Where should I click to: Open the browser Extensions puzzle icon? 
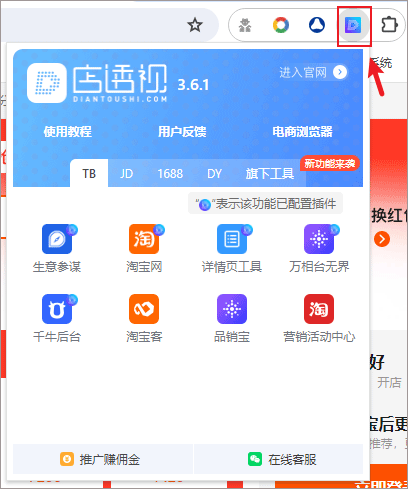coord(389,25)
